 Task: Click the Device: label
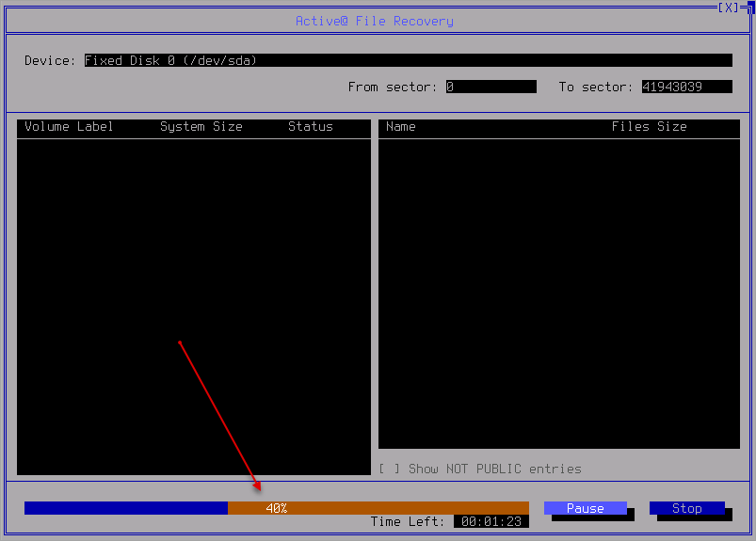point(50,61)
